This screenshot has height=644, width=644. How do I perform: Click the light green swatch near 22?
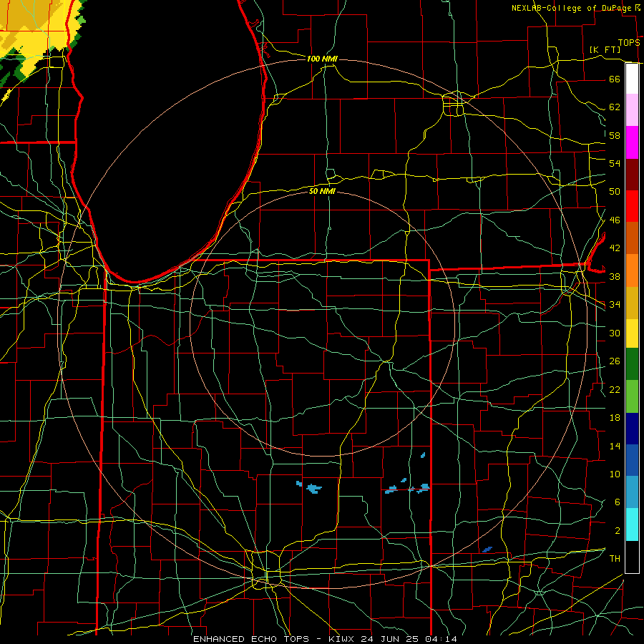(x=632, y=396)
